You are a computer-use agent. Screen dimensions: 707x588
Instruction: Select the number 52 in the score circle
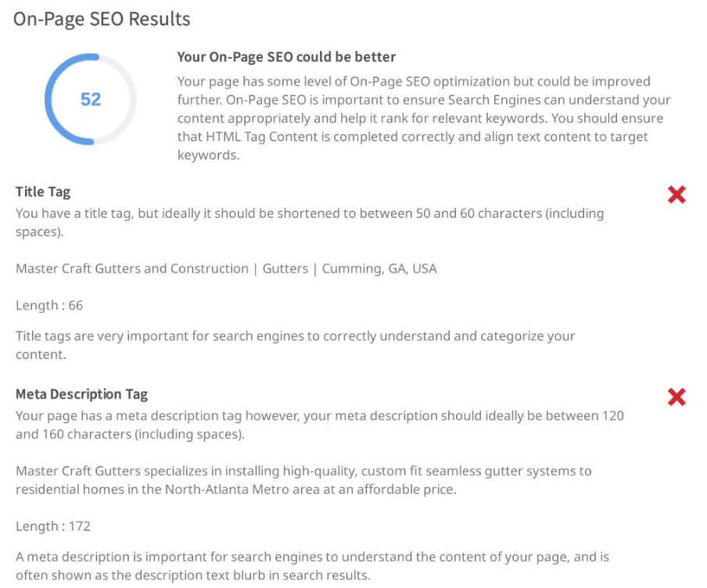point(91,99)
